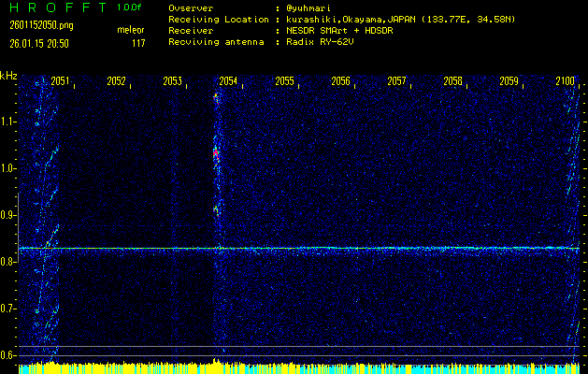Click the kHz axis unit label
The image size is (588, 374).
[8, 76]
